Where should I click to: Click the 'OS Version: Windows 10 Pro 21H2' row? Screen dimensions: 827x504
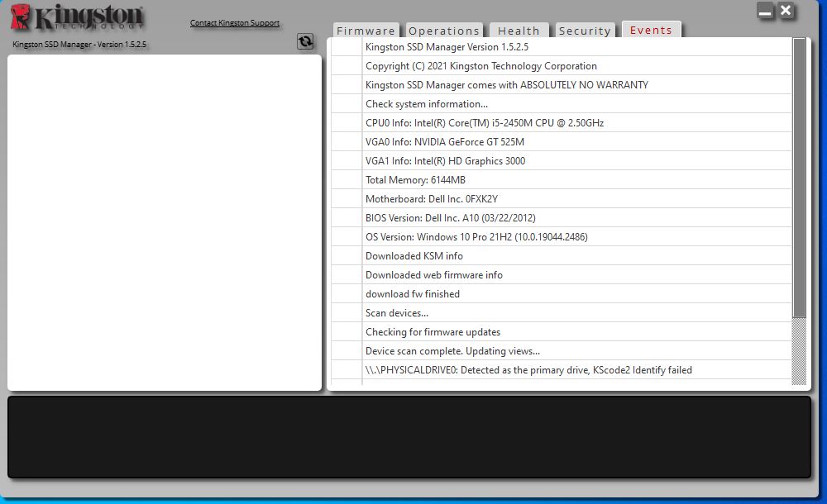(562, 236)
